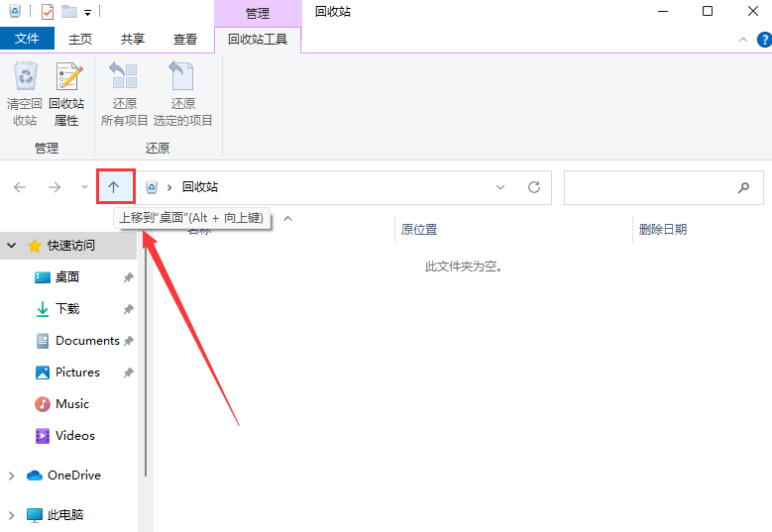Click the address bar path chevron
This screenshot has height=532, width=772.
tap(169, 187)
